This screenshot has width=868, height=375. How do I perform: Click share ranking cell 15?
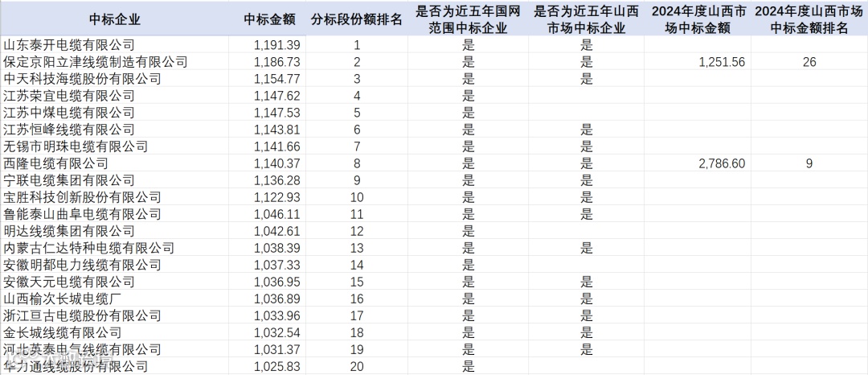pyautogui.click(x=357, y=282)
